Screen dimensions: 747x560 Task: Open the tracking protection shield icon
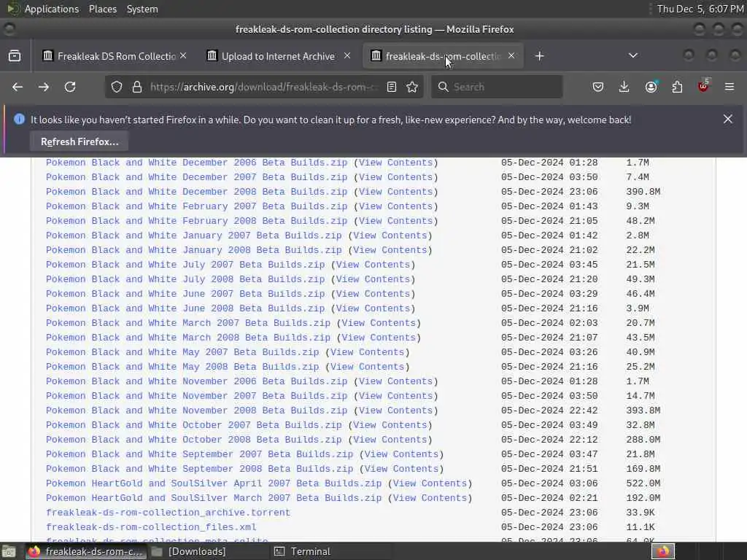[x=117, y=87]
